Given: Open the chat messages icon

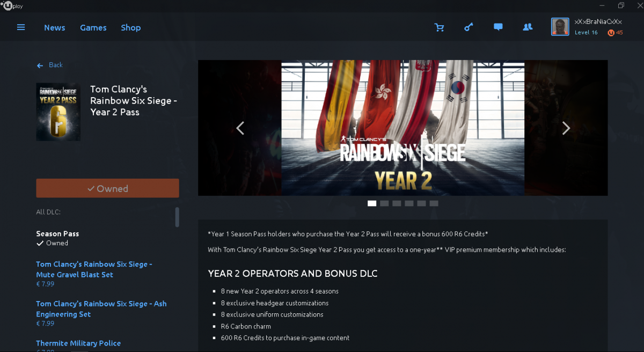Looking at the screenshot, I should 498,27.
